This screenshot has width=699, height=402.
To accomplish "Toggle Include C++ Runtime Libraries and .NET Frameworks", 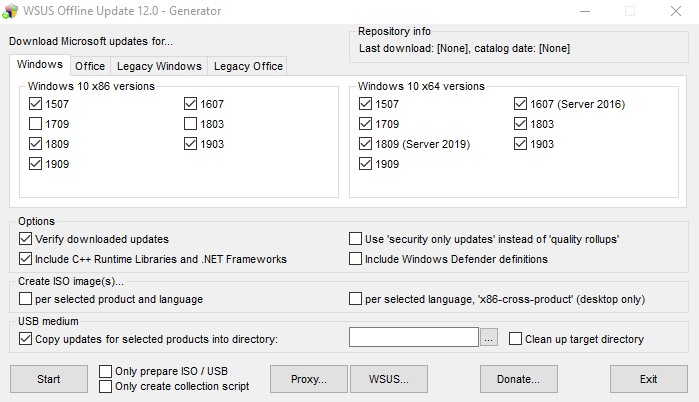I will pos(25,258).
